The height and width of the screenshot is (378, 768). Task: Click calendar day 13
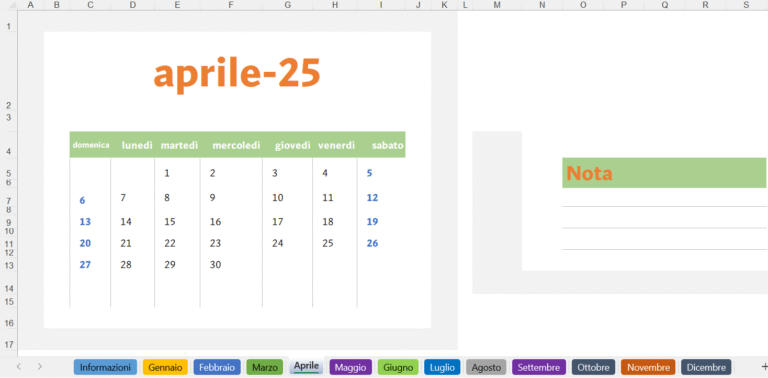coord(85,222)
